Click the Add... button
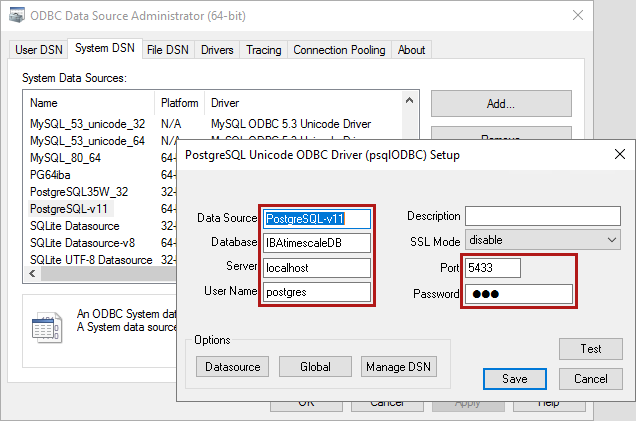 pyautogui.click(x=501, y=104)
